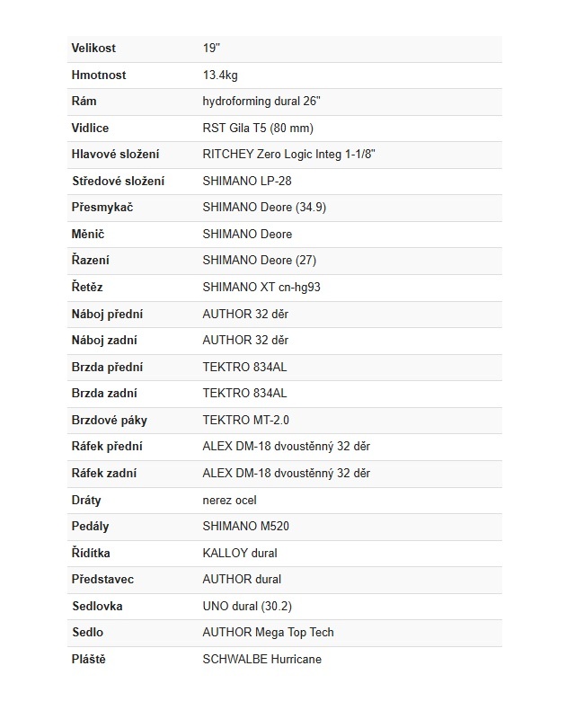Select the KALLOY dural handlebar value
The image size is (584, 728).
pos(240,553)
